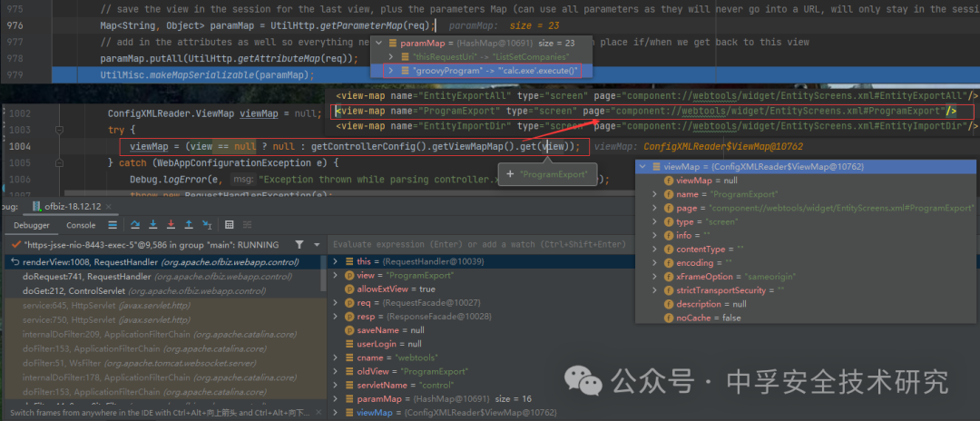Screen dimensions: 980x421
Task: Expand the 'servletName' variable node
Action: 335,385
